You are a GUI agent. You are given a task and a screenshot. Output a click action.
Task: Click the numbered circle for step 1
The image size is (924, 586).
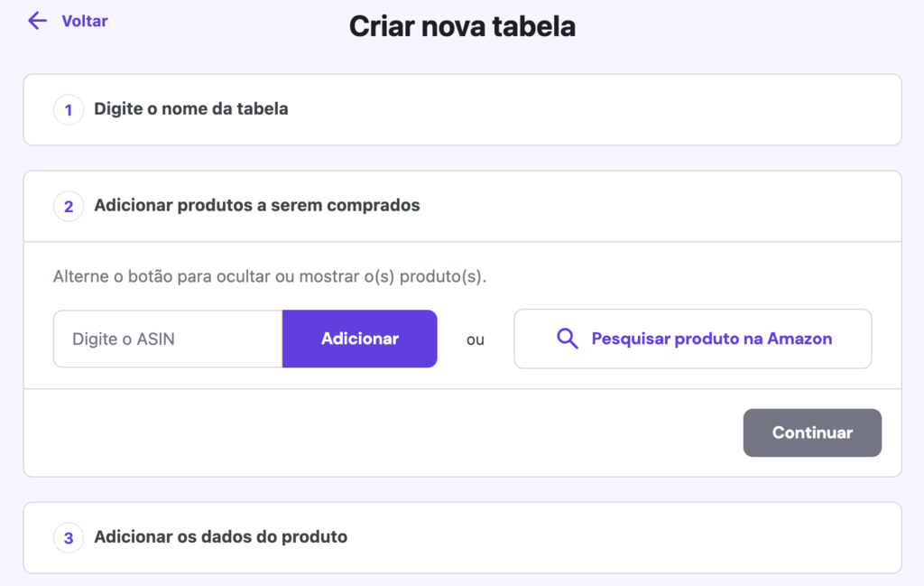coord(69,108)
